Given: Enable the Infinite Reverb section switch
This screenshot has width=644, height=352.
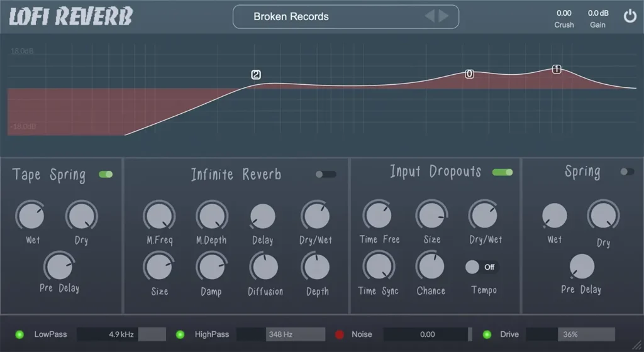Looking at the screenshot, I should coord(326,174).
